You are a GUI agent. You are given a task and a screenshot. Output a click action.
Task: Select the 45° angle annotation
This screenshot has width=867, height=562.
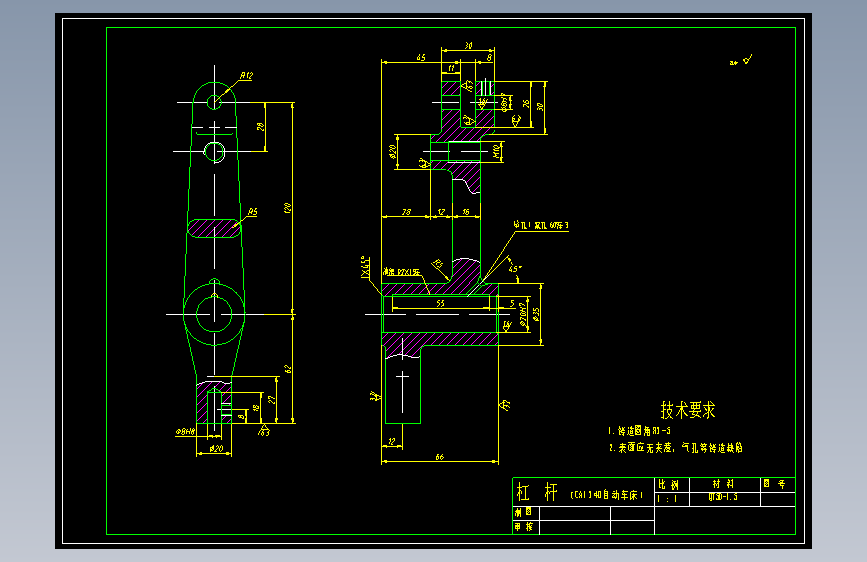coord(514,269)
